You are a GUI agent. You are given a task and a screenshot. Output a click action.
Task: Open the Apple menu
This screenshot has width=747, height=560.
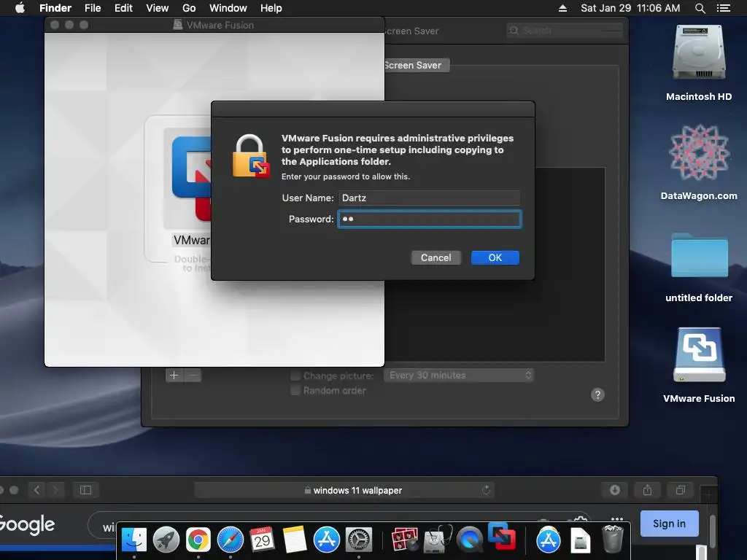click(20, 8)
